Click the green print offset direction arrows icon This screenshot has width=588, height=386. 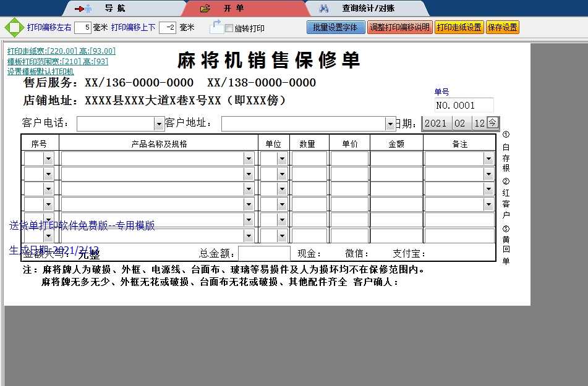click(x=14, y=28)
